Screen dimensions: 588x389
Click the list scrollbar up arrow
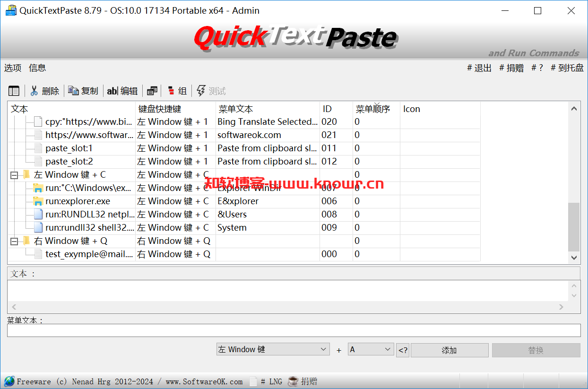coord(574,109)
